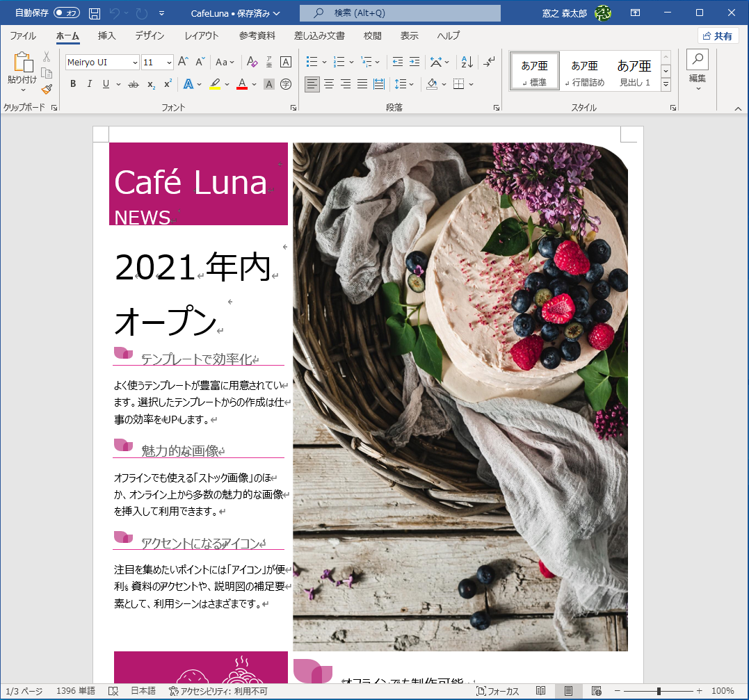
Task: Open the 校閲 ribbon tab
Action: pyautogui.click(x=372, y=35)
